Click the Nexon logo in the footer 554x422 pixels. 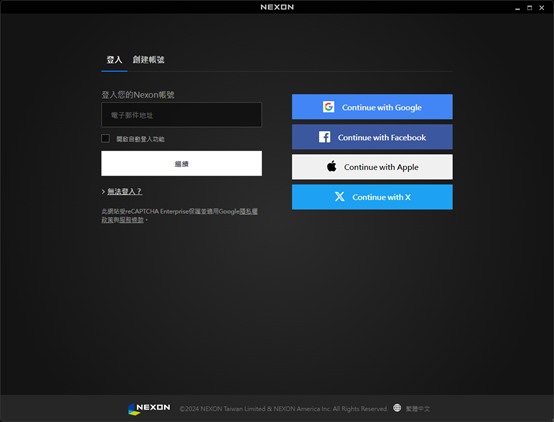149,409
